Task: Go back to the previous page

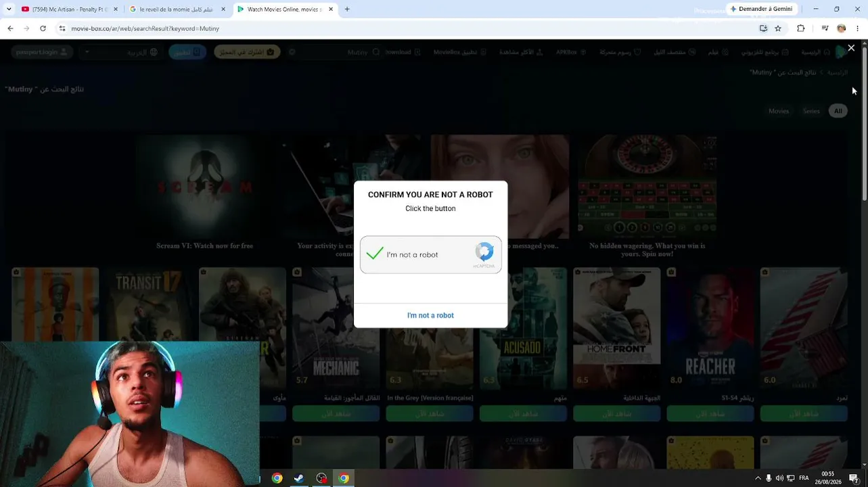Action: pyautogui.click(x=10, y=28)
